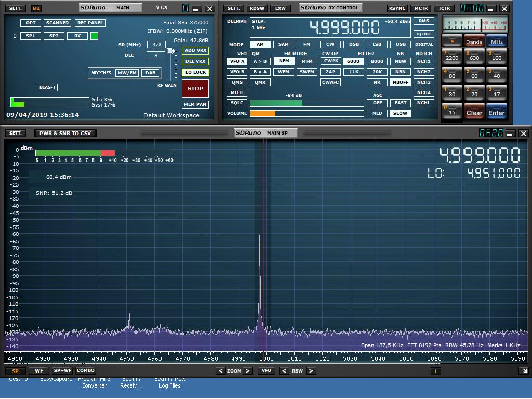Click the RSYN1 button
This screenshot has width=532, height=399.
click(397, 8)
